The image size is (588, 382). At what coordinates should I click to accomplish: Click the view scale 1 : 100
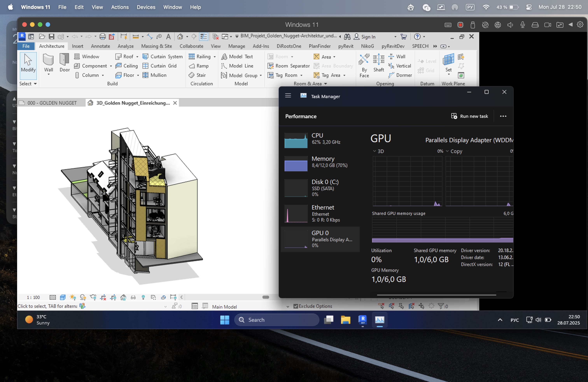pos(33,297)
